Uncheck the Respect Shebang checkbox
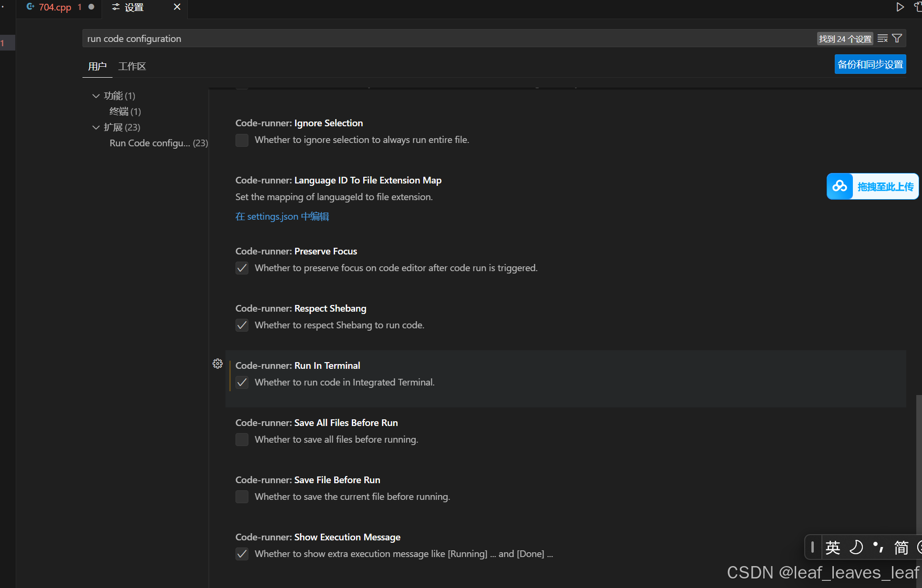This screenshot has width=922, height=588. coord(242,325)
